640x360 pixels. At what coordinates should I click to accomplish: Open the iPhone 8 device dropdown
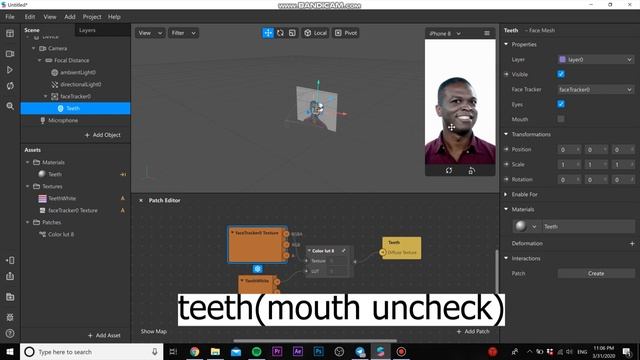coord(445,33)
